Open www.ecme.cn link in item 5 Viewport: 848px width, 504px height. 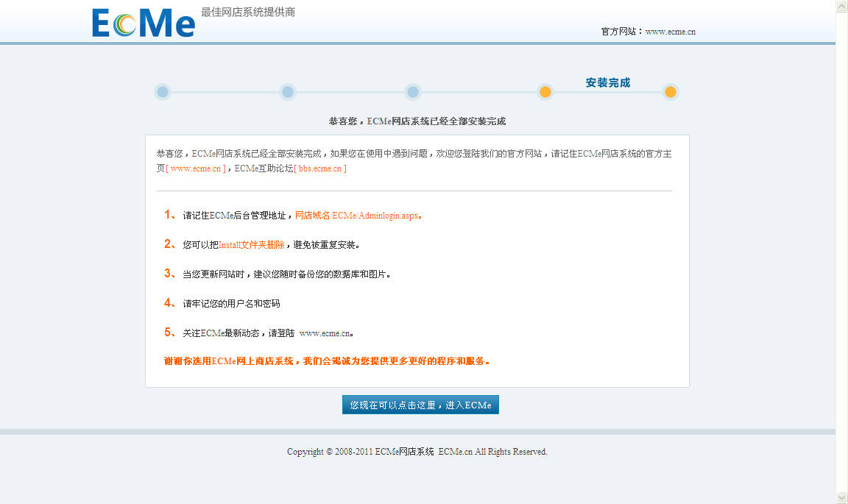pos(325,333)
